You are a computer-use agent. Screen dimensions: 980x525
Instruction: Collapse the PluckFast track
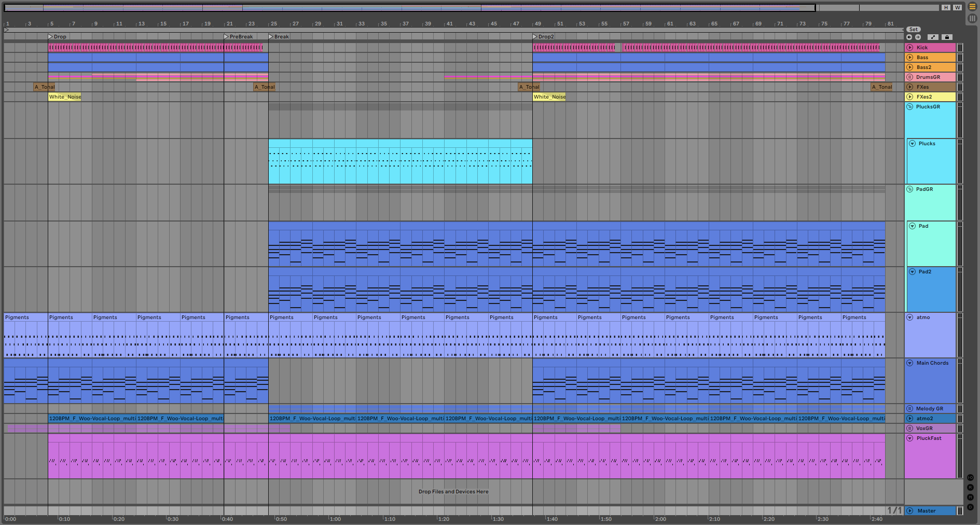tap(910, 438)
